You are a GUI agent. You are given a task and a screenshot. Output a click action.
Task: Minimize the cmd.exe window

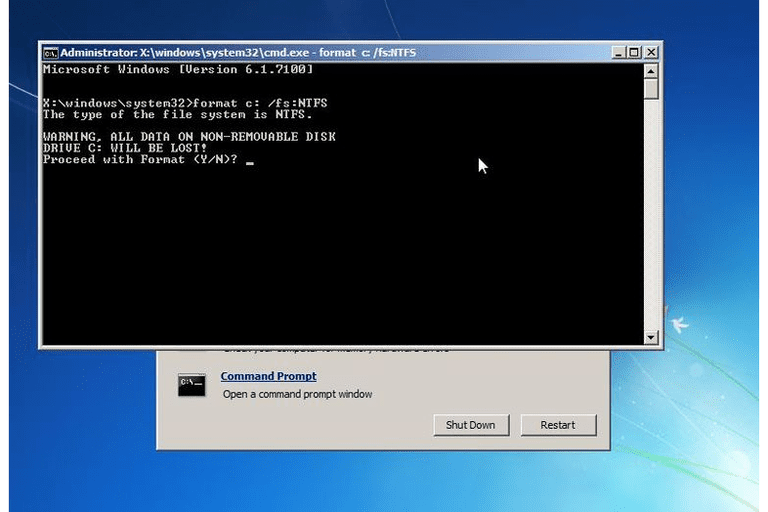click(x=619, y=52)
